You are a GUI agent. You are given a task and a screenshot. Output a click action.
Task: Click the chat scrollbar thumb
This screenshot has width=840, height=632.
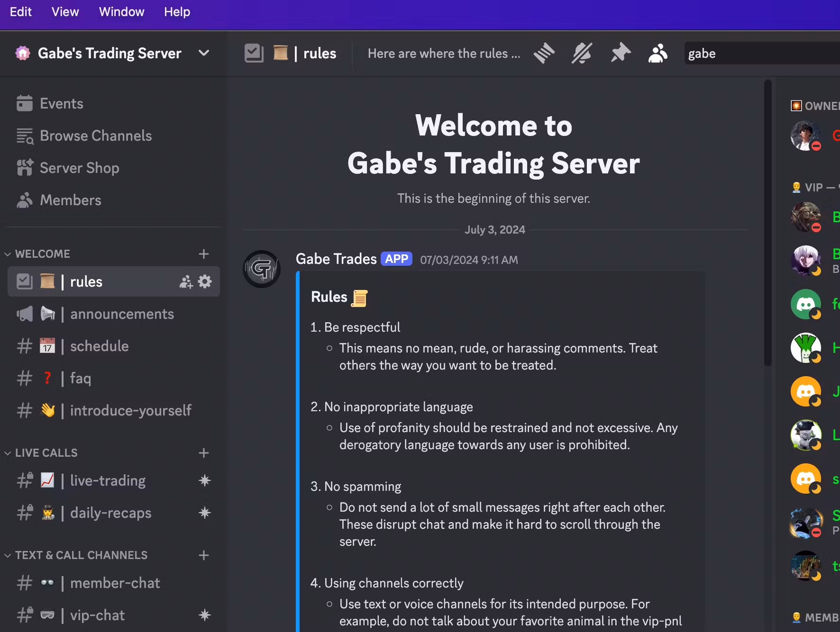[x=768, y=223]
